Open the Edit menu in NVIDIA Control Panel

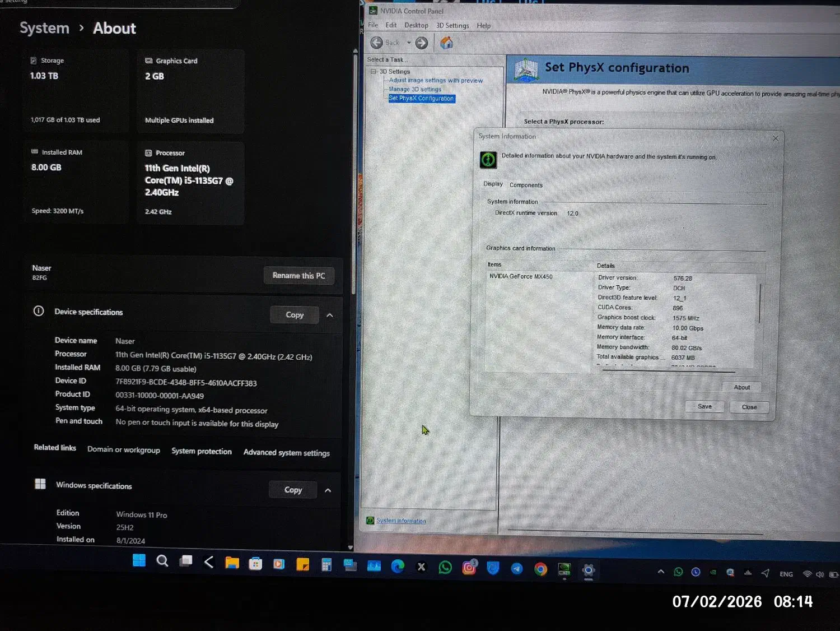coord(391,25)
